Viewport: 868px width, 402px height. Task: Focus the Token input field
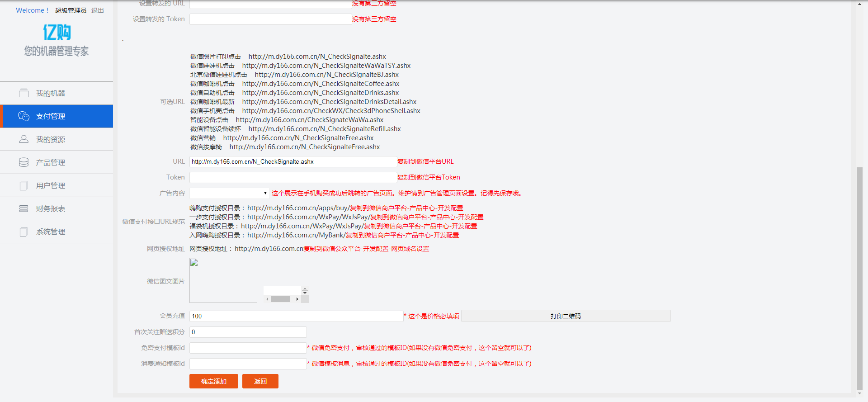293,177
